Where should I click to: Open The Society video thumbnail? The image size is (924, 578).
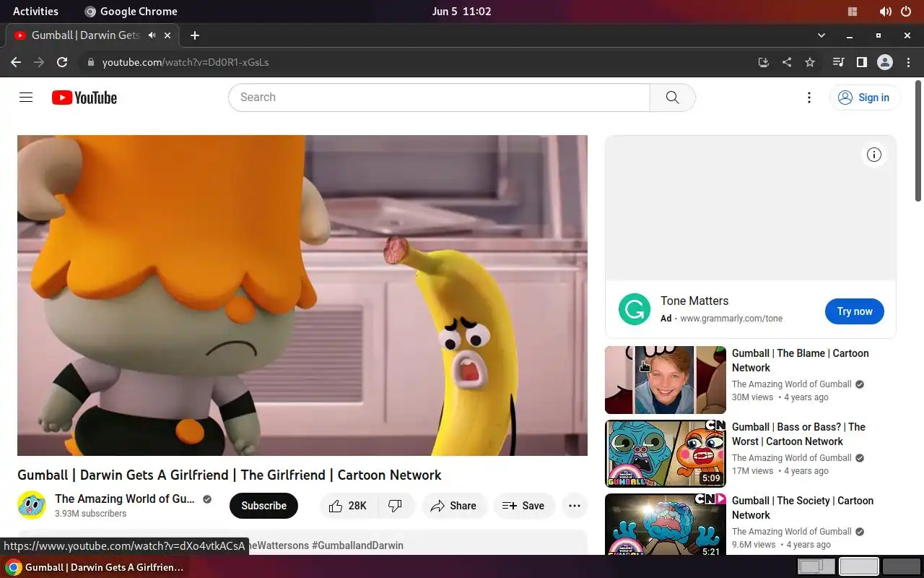666,525
